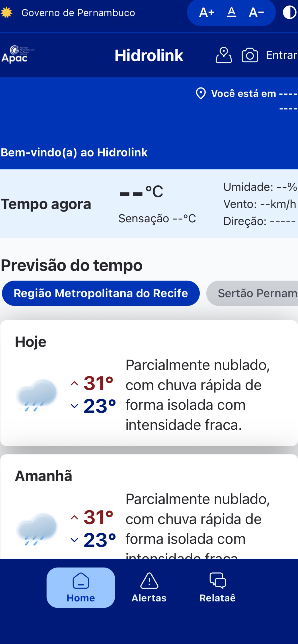Tap the Tempo agora weather panel
Viewport: 298px width, 644px height.
pyautogui.click(x=149, y=203)
